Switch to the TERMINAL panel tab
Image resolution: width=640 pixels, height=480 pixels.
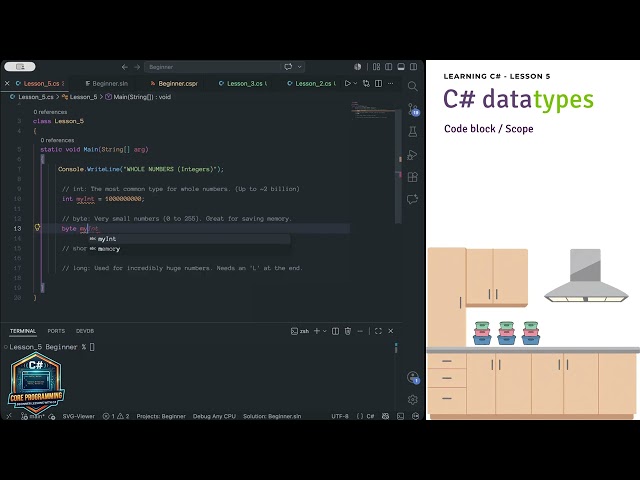pos(23,331)
